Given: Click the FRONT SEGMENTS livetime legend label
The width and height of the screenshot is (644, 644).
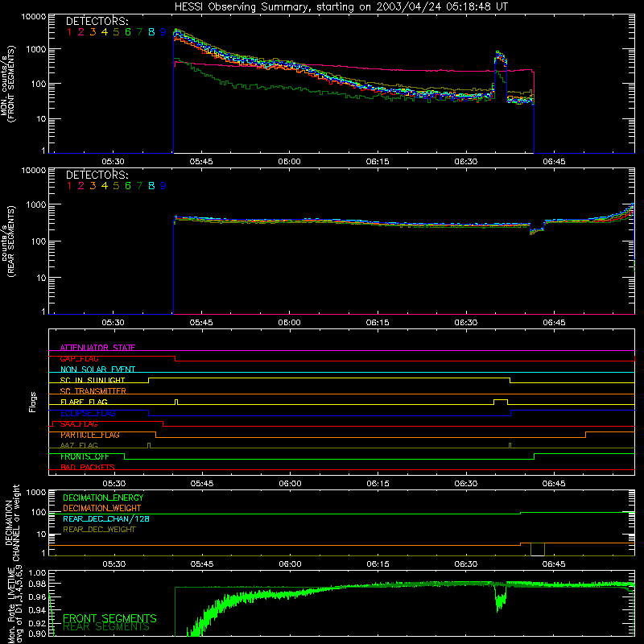Looking at the screenshot, I should click(x=109, y=618).
